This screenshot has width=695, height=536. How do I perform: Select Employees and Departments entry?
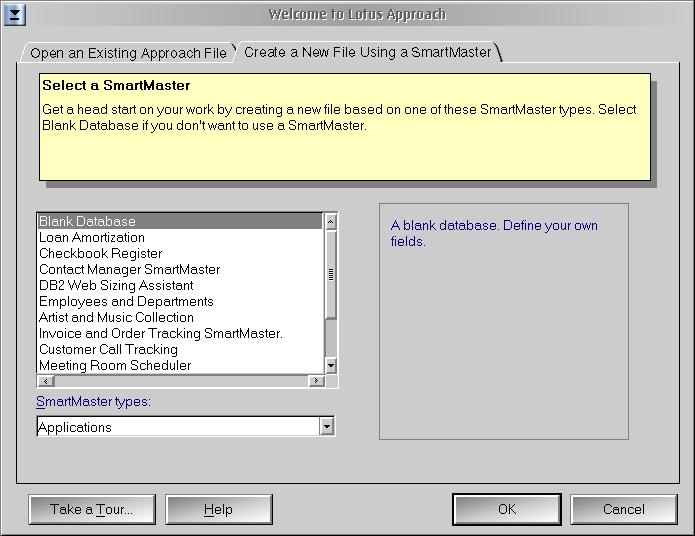(180, 301)
